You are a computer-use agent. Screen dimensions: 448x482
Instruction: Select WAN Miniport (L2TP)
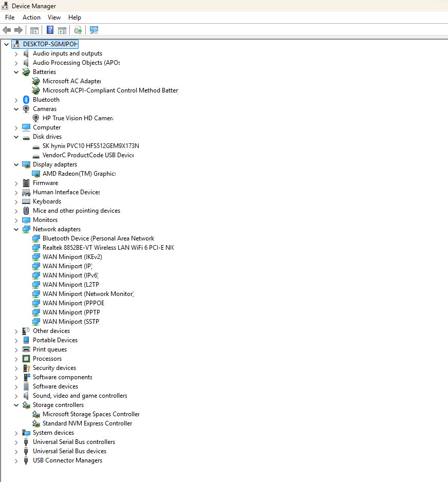point(71,284)
